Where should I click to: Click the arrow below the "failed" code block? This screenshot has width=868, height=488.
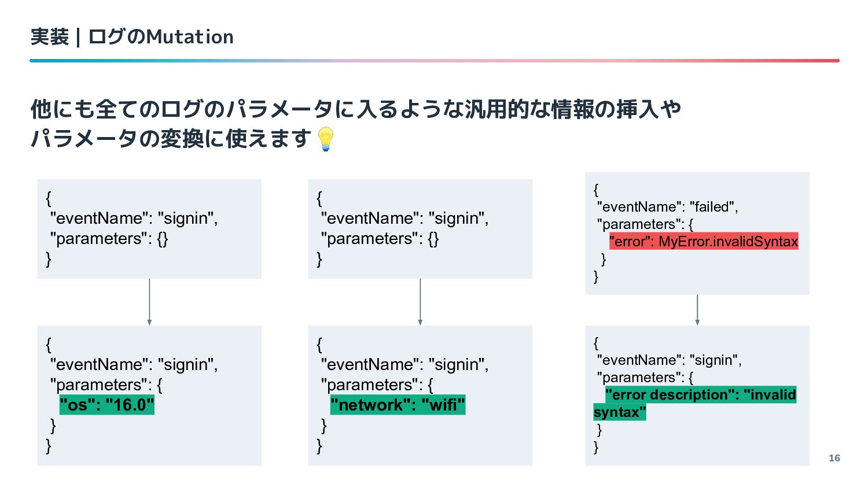coord(697,310)
